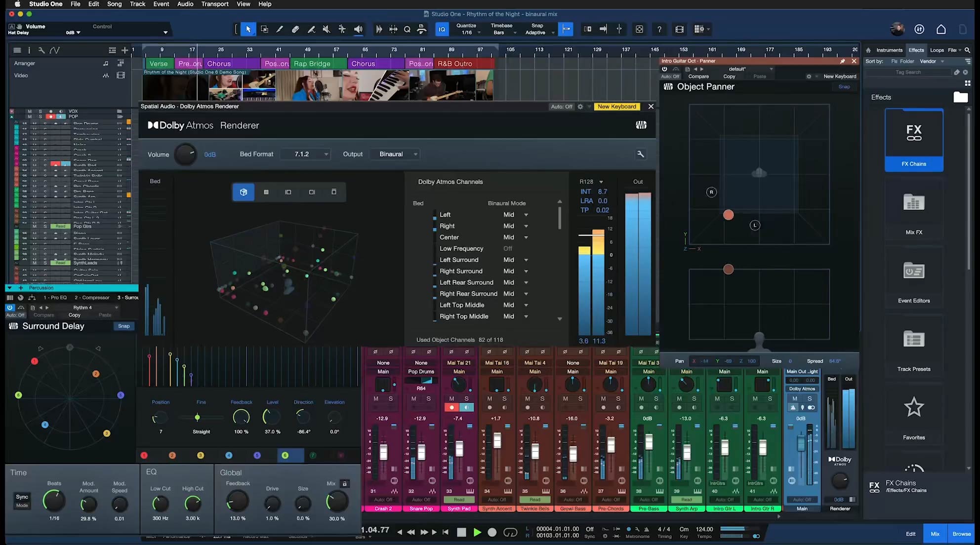Switch renderer to 3D cube view

(x=244, y=192)
